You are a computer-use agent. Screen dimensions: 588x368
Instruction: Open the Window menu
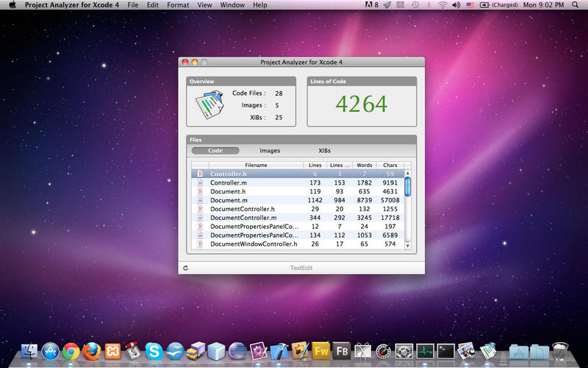coord(232,5)
